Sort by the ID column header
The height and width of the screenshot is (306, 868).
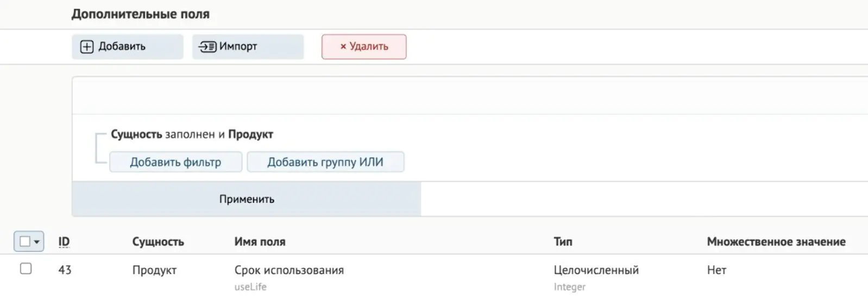click(x=64, y=242)
